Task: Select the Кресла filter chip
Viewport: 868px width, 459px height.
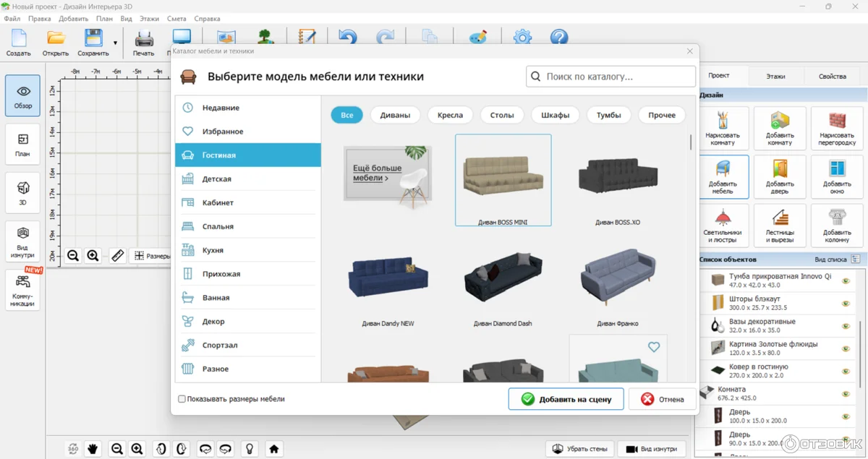Action: [x=451, y=115]
